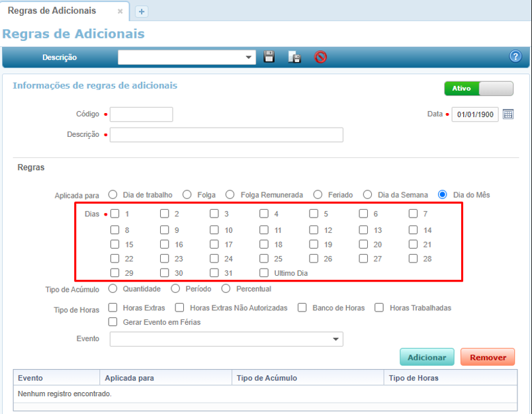The height and width of the screenshot is (414, 532).
Task: Open the calendar picker next to Data
Action: coord(508,114)
